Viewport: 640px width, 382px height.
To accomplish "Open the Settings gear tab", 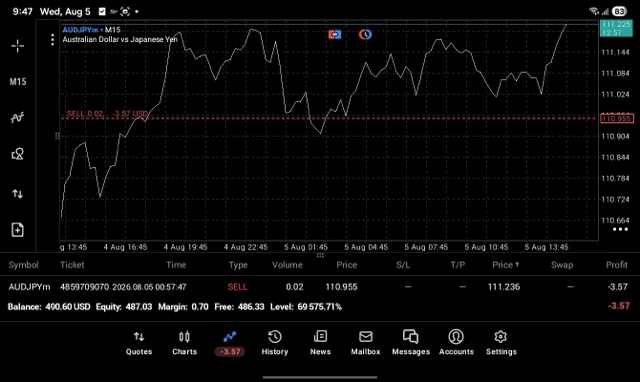I will pos(501,343).
